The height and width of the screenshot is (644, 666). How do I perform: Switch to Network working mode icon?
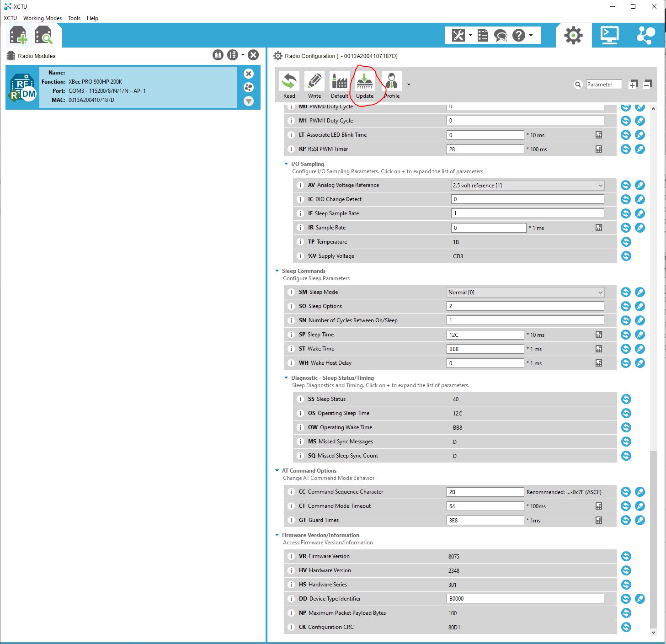pyautogui.click(x=646, y=35)
